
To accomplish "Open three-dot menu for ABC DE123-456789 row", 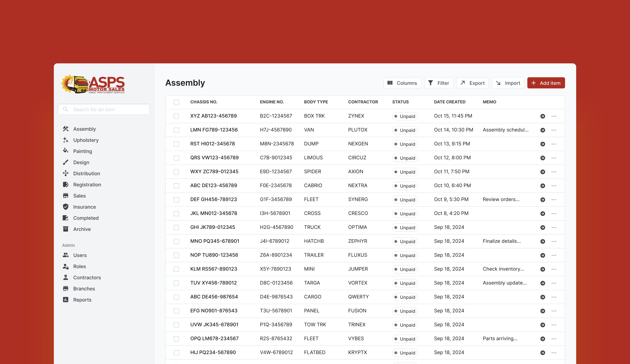I will tap(554, 185).
